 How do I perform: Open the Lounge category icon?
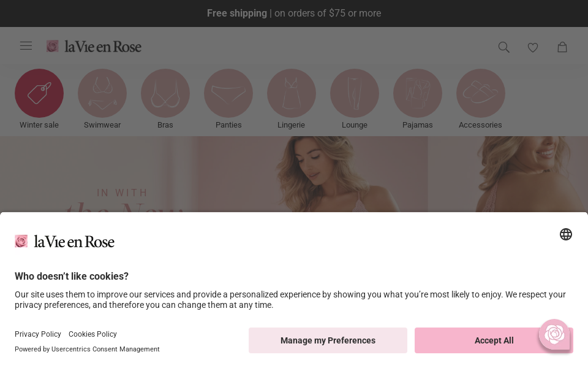point(355,93)
